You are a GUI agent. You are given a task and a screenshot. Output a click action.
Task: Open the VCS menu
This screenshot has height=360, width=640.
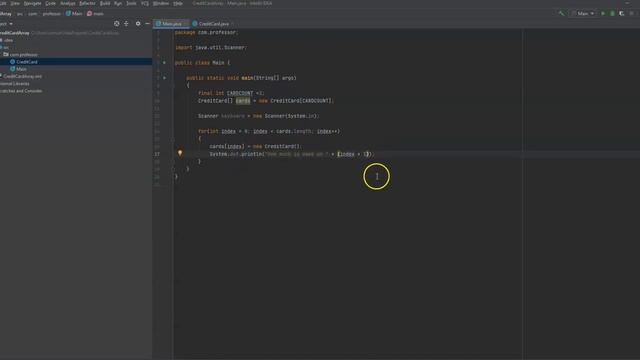click(144, 3)
